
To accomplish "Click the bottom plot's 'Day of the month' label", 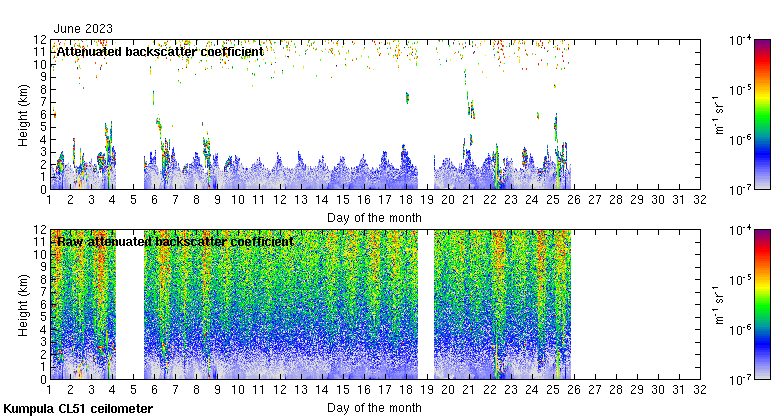I will pos(374,407).
